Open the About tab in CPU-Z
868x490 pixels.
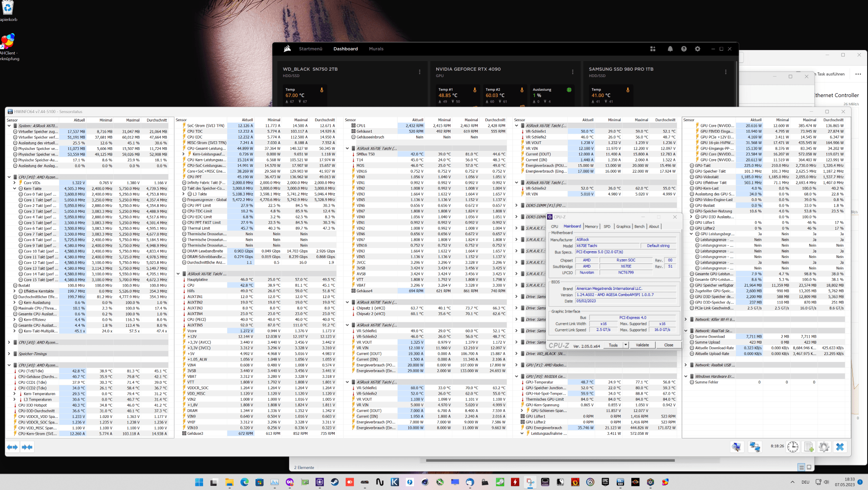(x=654, y=227)
